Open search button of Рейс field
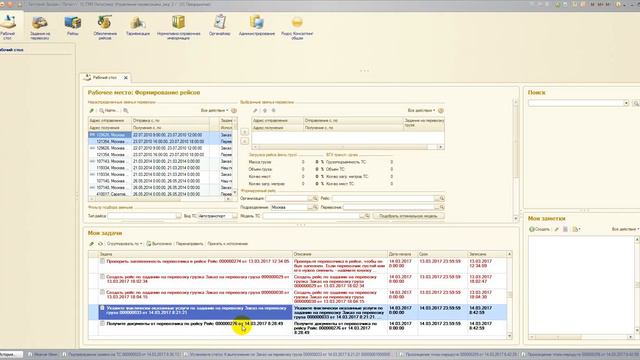The height and width of the screenshot is (360, 640). click(442, 198)
